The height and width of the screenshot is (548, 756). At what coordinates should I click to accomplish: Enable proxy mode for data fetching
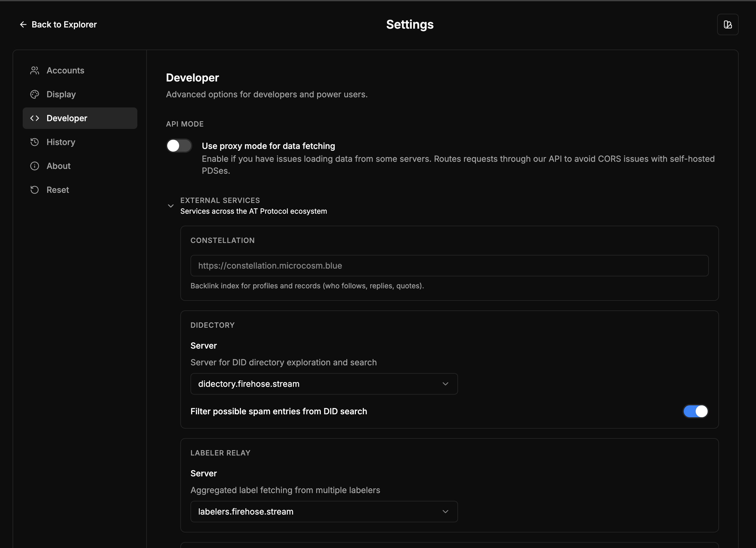(179, 146)
